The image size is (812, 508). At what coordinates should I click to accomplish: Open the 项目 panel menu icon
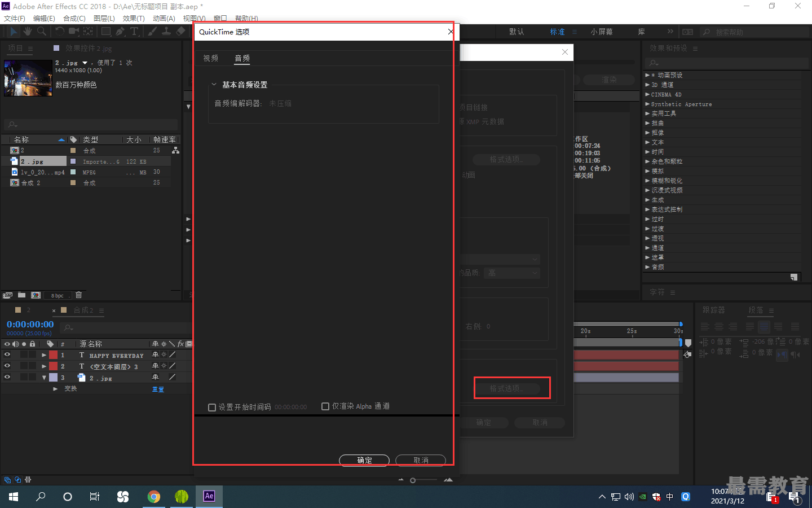click(30, 49)
